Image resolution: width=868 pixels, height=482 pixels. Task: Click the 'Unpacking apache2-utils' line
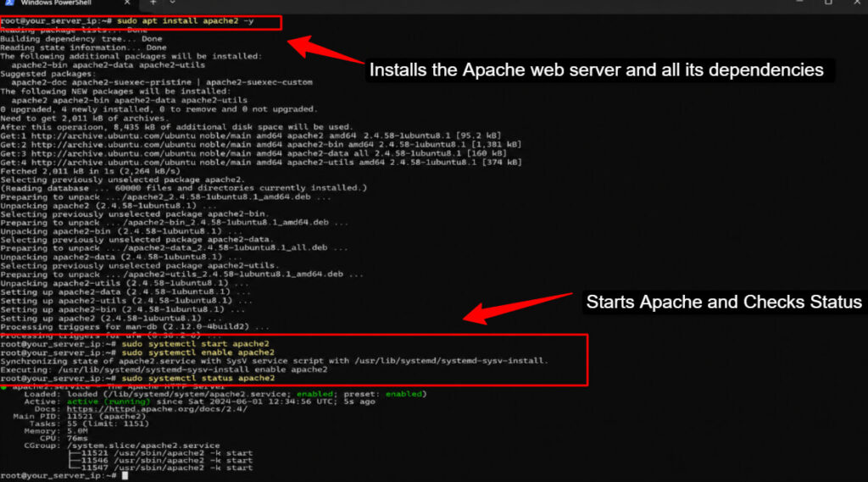pos(125,283)
